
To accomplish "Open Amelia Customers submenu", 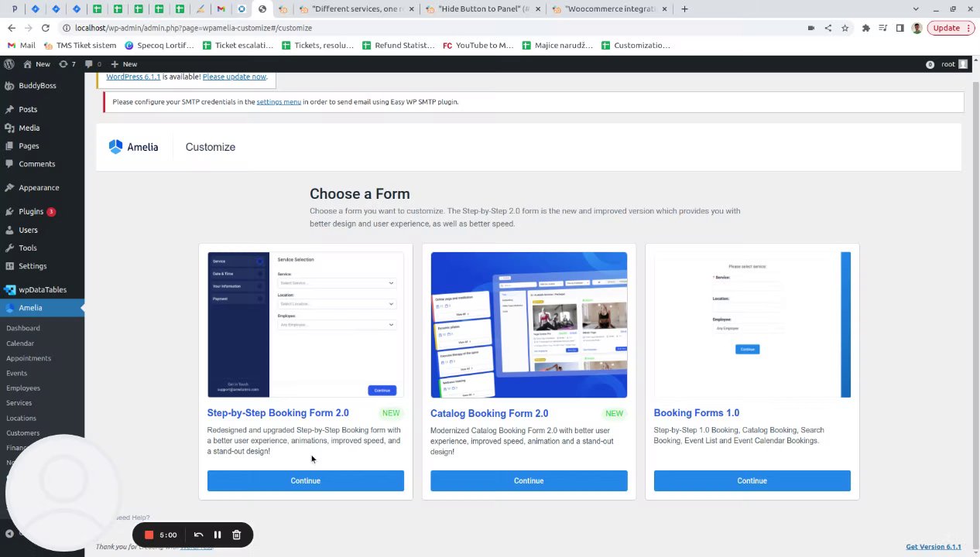I will (22, 432).
